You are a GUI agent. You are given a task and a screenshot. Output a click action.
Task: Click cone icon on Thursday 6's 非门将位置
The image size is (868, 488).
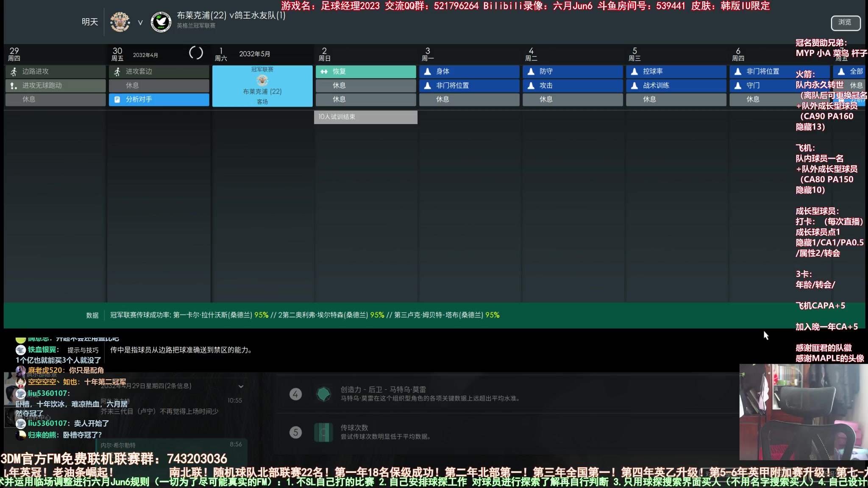[738, 72]
